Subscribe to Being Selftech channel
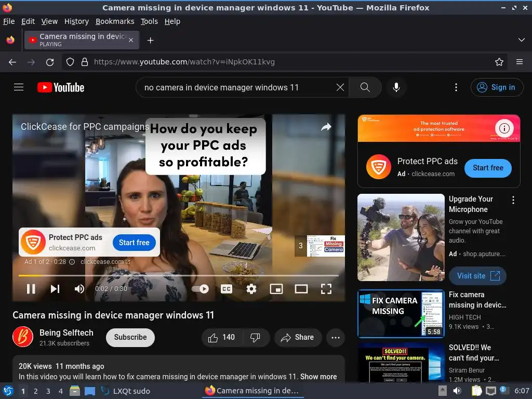532x399 pixels. pyautogui.click(x=130, y=337)
